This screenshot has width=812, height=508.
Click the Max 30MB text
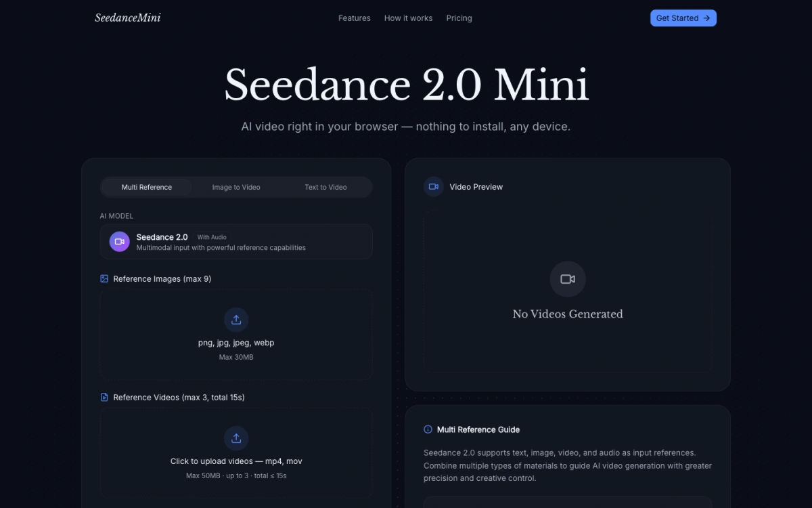(x=236, y=357)
